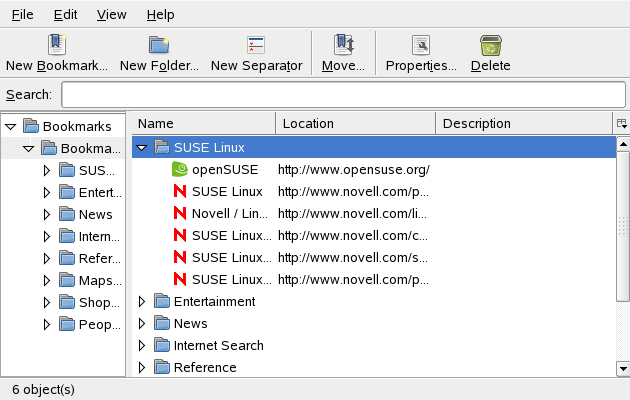Image resolution: width=630 pixels, height=400 pixels.
Task: Click in the Search text field
Action: 342,94
